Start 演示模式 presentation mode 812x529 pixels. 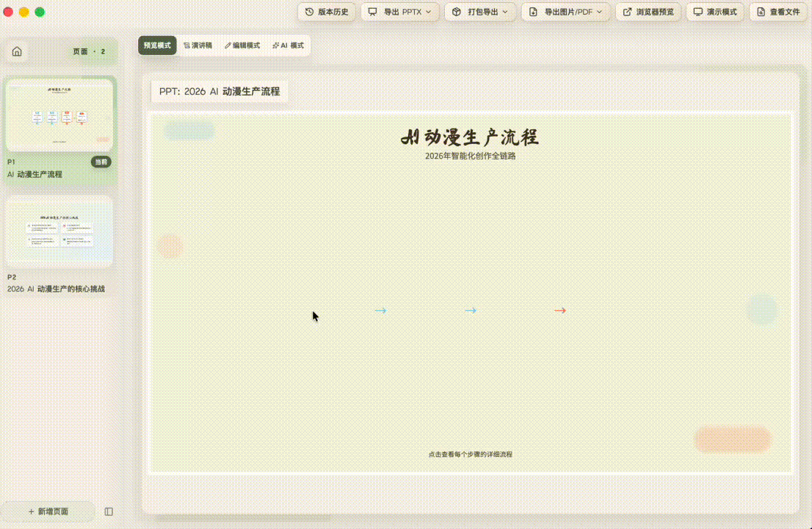click(x=715, y=12)
